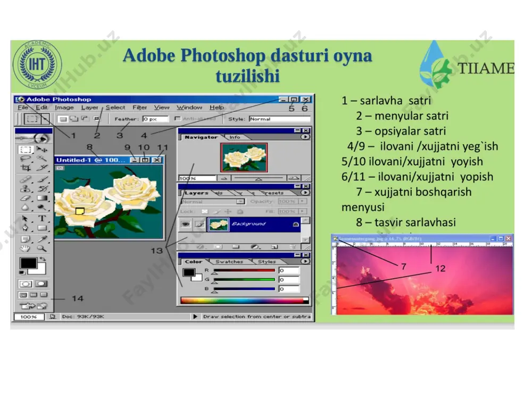Switch to the Styles tab
This screenshot has width=532, height=399.
tap(267, 262)
